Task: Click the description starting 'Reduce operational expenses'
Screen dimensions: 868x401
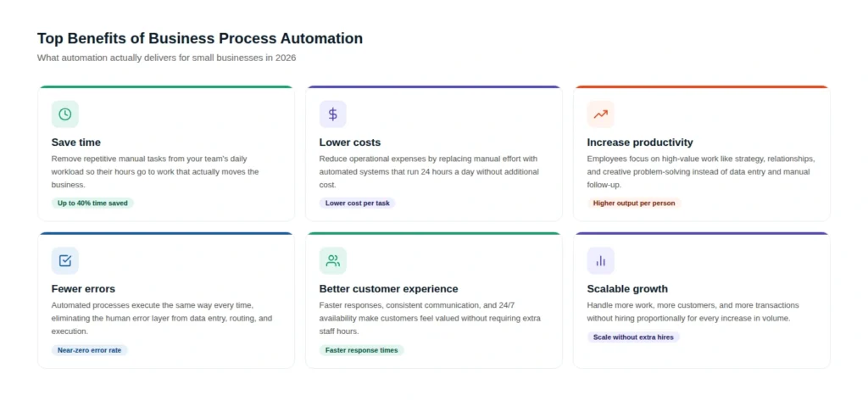Action: click(429, 172)
